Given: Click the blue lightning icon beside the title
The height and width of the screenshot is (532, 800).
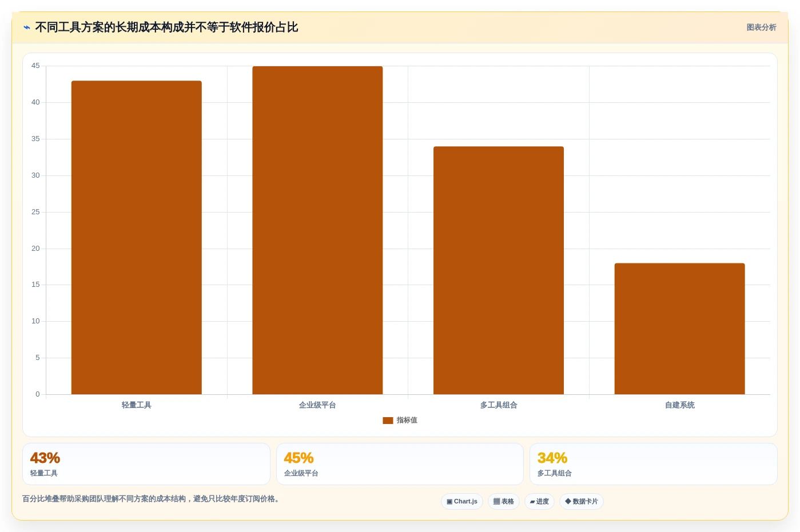Looking at the screenshot, I should [27, 27].
